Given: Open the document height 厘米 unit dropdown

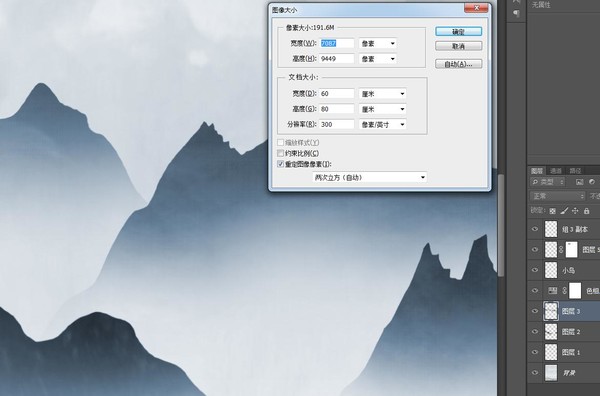Looking at the screenshot, I should (382, 109).
